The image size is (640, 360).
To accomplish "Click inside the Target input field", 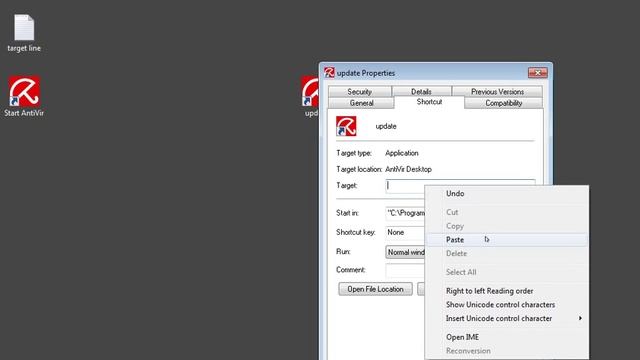I will (x=460, y=186).
